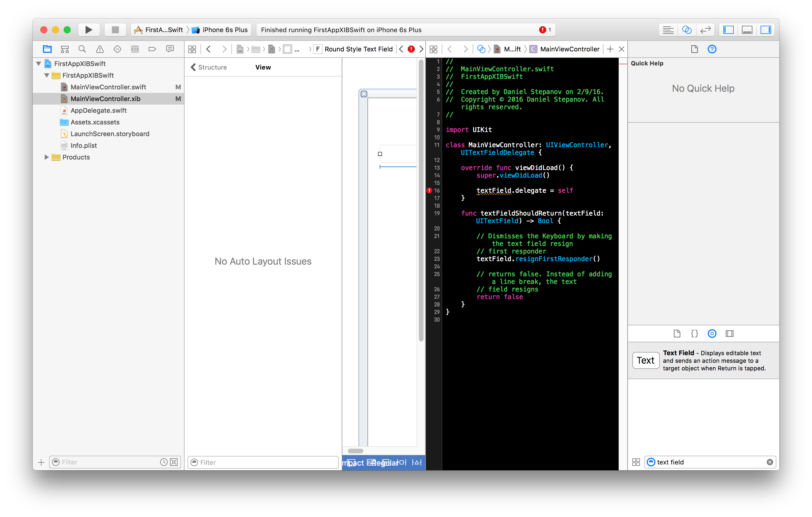Expand the Products folder
Image resolution: width=812 pixels, height=517 pixels.
click(x=46, y=157)
